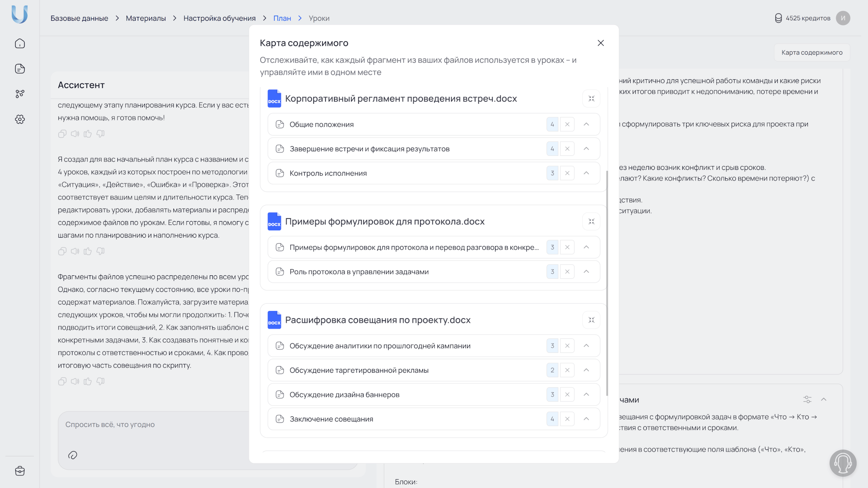
Task: Go to Материалы breadcrumb
Action: pyautogui.click(x=145, y=18)
